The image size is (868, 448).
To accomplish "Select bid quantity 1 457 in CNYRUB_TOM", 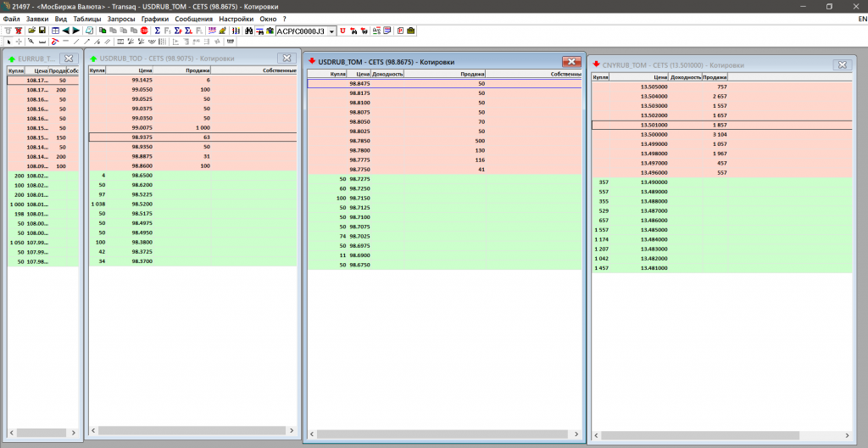I will [601, 268].
